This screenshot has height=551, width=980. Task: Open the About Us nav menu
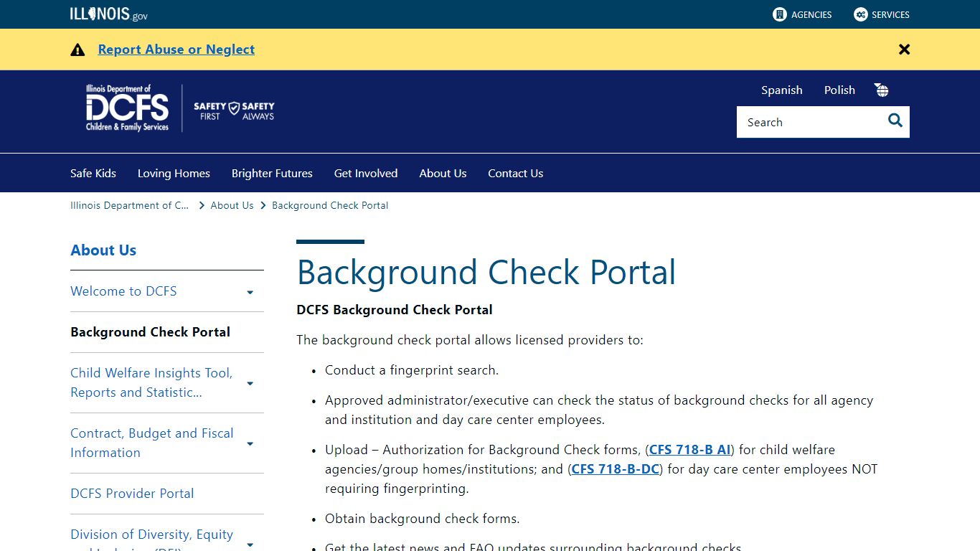coord(443,173)
